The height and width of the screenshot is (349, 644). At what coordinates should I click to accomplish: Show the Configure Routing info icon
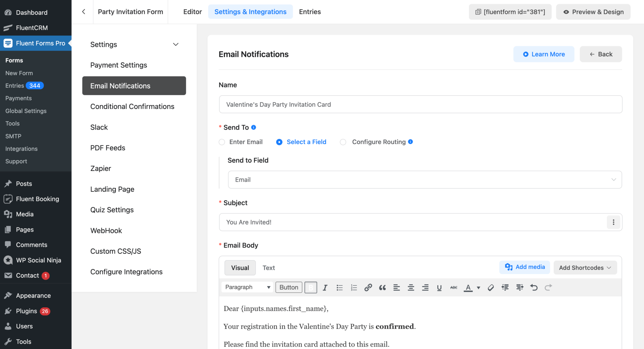(x=410, y=142)
